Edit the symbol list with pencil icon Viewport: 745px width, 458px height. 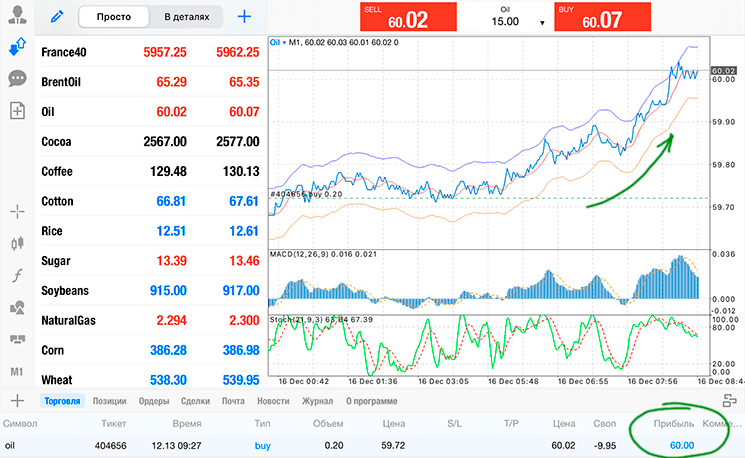[57, 17]
